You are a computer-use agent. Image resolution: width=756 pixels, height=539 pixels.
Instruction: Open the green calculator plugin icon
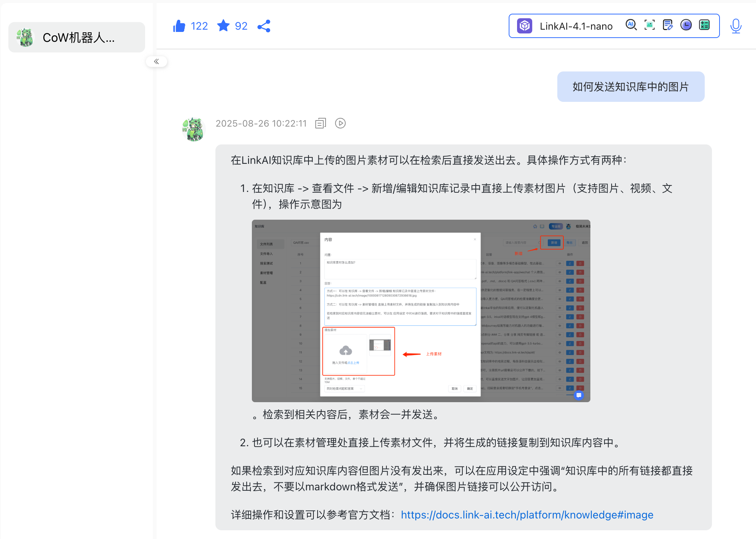(x=704, y=25)
